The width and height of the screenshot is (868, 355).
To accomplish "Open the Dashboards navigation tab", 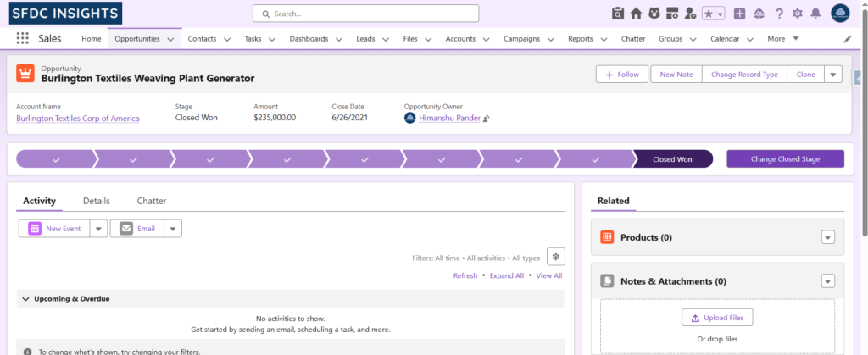I will pos(309,39).
